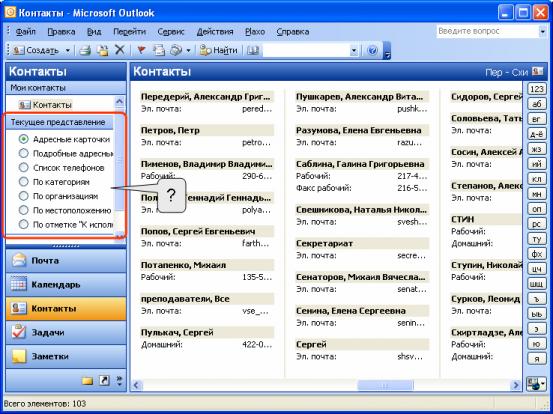Viewport: 553px width, 414px height.
Task: Open the Address Book toolbar icon
Action: [x=253, y=50]
